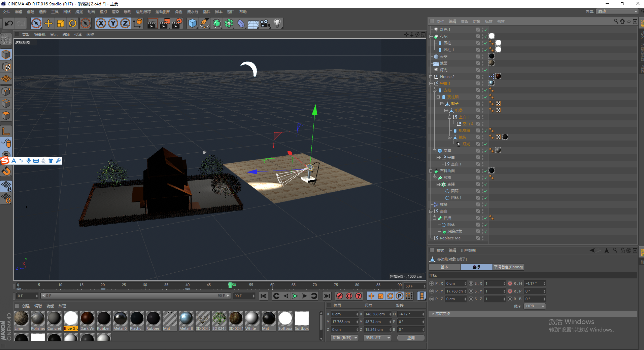The width and height of the screenshot is (644, 350).
Task: Add a Cube primitive object
Action: coord(192,23)
